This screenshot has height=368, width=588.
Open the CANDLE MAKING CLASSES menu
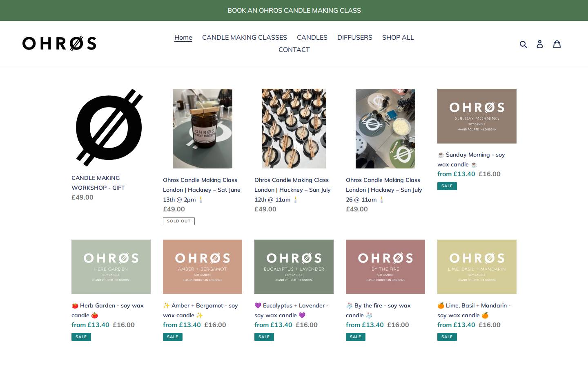point(245,37)
